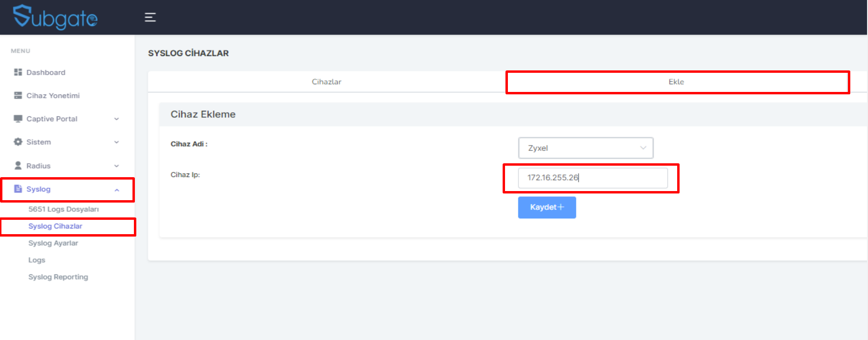The width and height of the screenshot is (868, 340).
Task: Click the Subgate logo
Action: pyautogui.click(x=55, y=17)
